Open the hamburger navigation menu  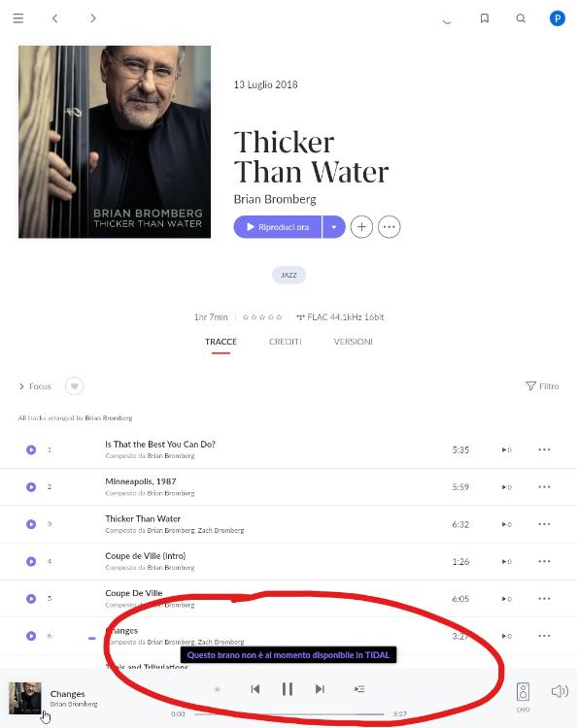point(18,18)
